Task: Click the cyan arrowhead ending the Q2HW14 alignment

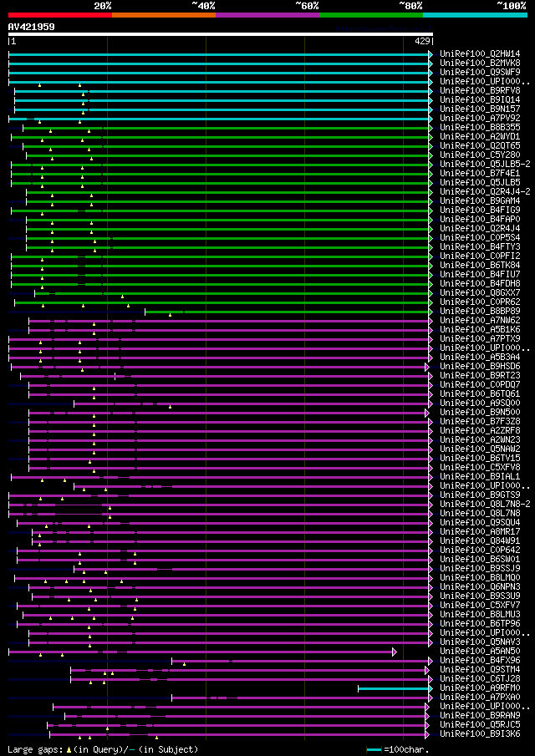Action: tap(431, 54)
